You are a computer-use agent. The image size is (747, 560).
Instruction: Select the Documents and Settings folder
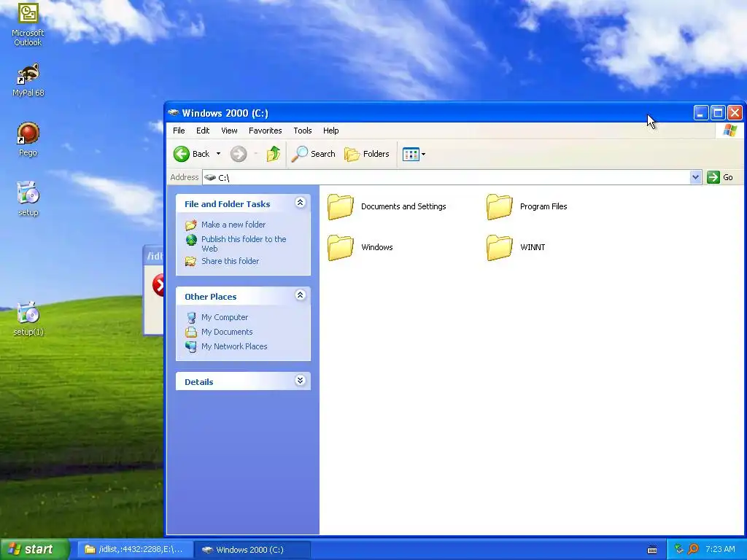[387, 206]
